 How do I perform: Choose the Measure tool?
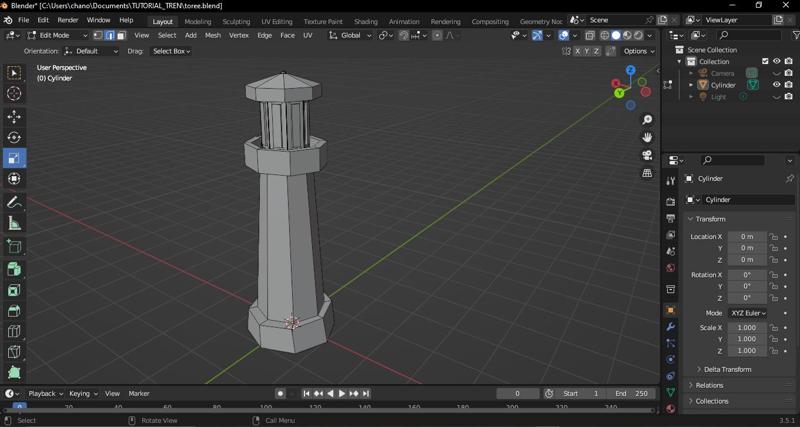pyautogui.click(x=14, y=224)
